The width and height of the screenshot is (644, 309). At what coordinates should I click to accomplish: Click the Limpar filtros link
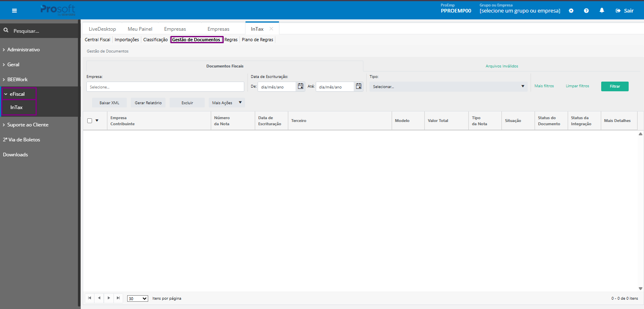[x=577, y=86]
